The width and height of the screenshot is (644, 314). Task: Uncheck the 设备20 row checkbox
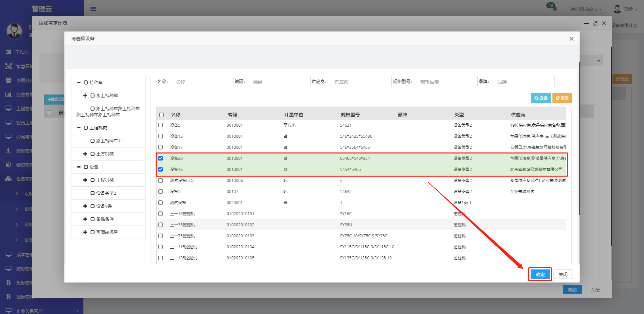pyautogui.click(x=161, y=159)
